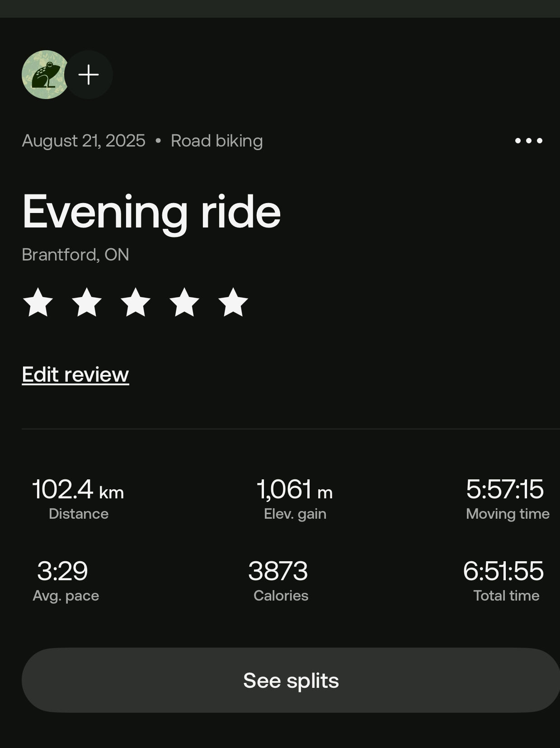Screen dimensions: 560x748
Task: Open the Edit review link
Action: 75,375
